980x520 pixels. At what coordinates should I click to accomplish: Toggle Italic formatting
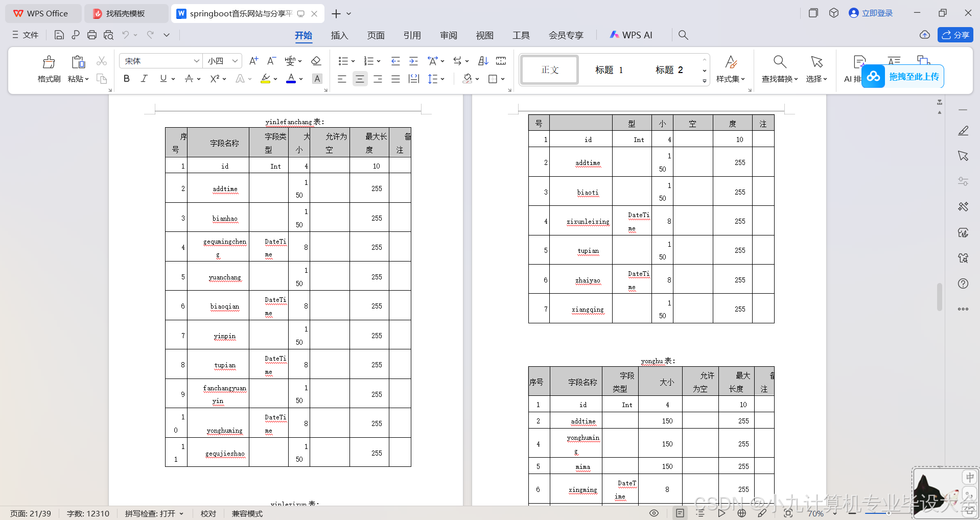pos(144,79)
